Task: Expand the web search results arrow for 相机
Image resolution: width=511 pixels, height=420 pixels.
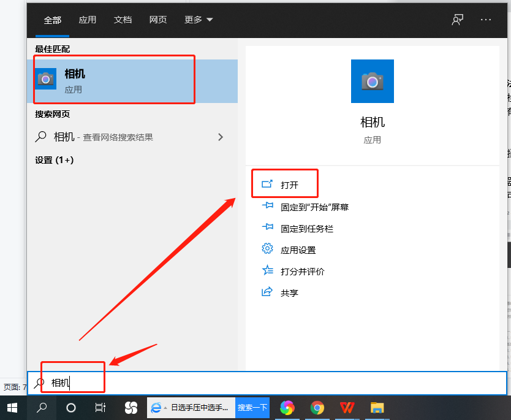Action: click(220, 136)
